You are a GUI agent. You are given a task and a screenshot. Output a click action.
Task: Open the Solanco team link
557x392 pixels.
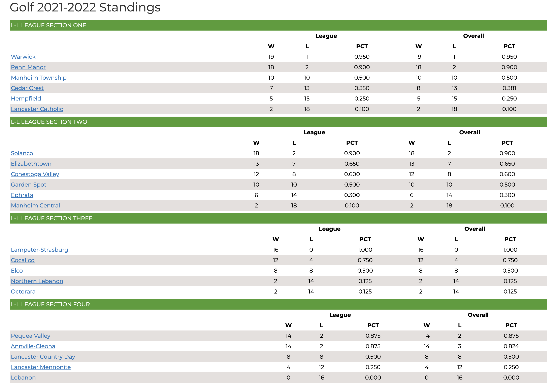(22, 153)
